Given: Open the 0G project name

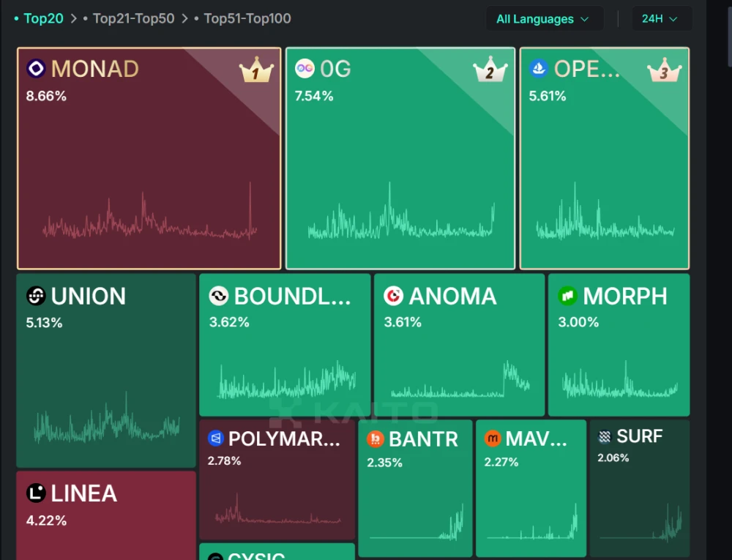Looking at the screenshot, I should click(336, 69).
